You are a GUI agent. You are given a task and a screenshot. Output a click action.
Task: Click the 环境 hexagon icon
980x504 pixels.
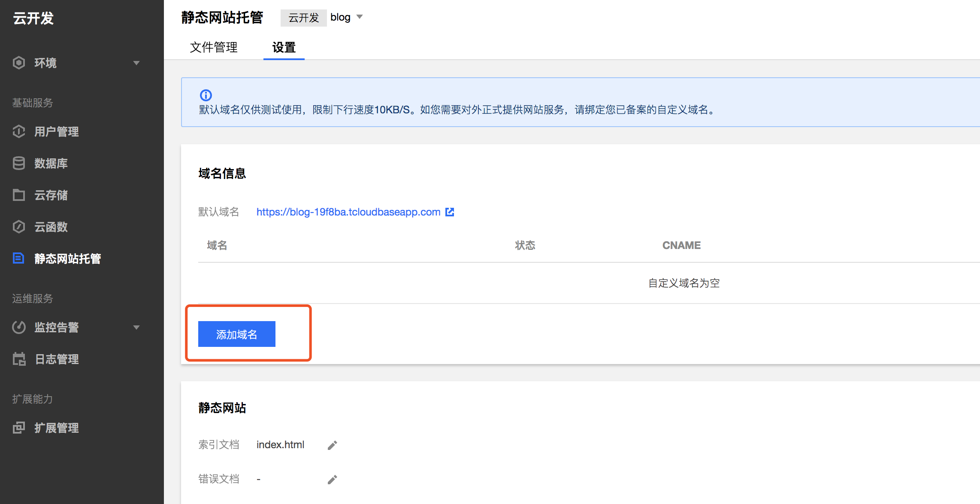pos(19,63)
